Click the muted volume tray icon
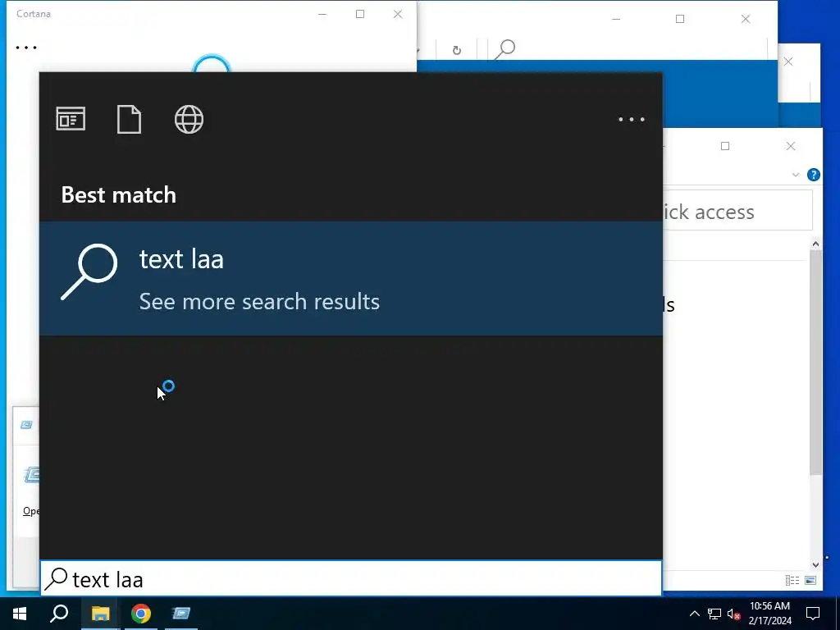This screenshot has width=840, height=630. point(734,614)
